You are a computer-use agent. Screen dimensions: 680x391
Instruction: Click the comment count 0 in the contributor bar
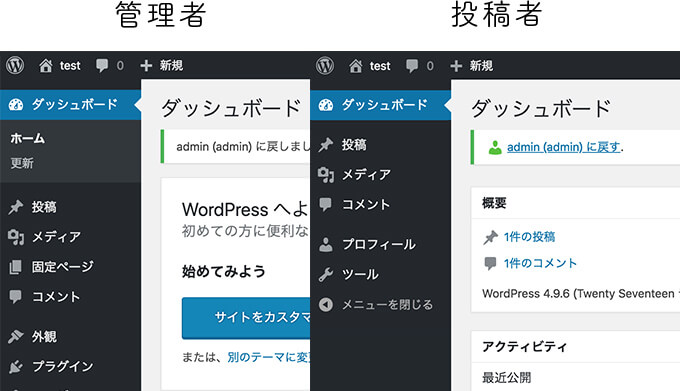(430, 66)
